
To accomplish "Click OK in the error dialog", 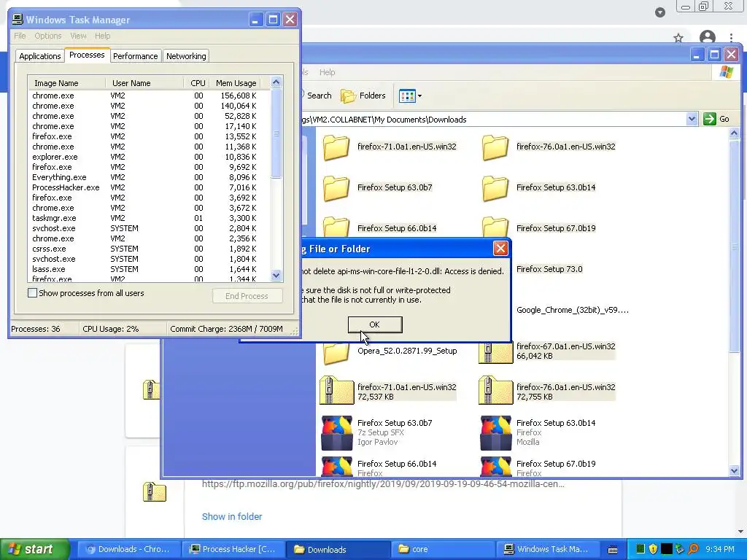I will (375, 324).
